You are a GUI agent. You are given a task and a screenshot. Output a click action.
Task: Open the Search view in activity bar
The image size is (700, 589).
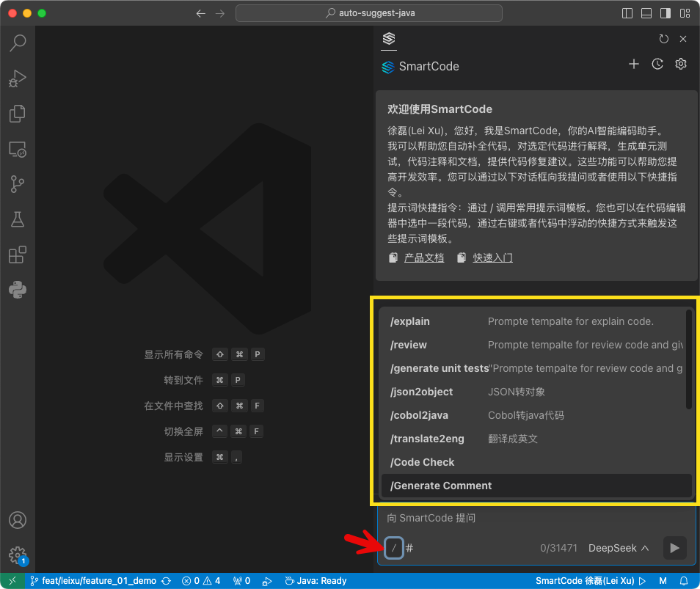click(x=18, y=43)
